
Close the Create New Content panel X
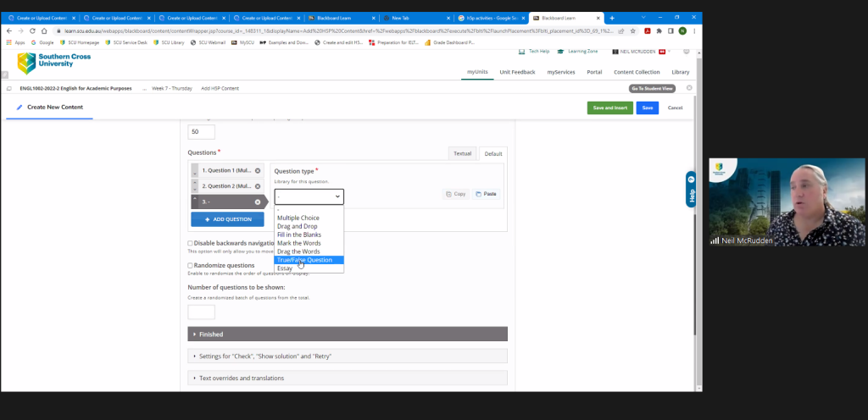pos(689,88)
